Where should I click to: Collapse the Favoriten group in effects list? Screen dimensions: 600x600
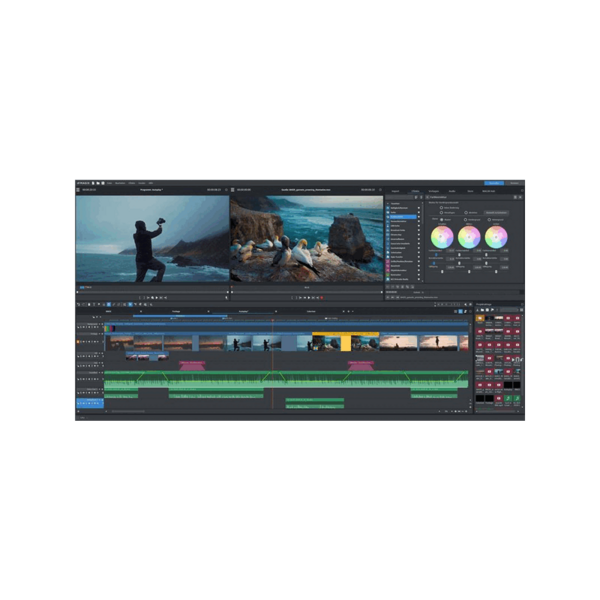coord(388,204)
